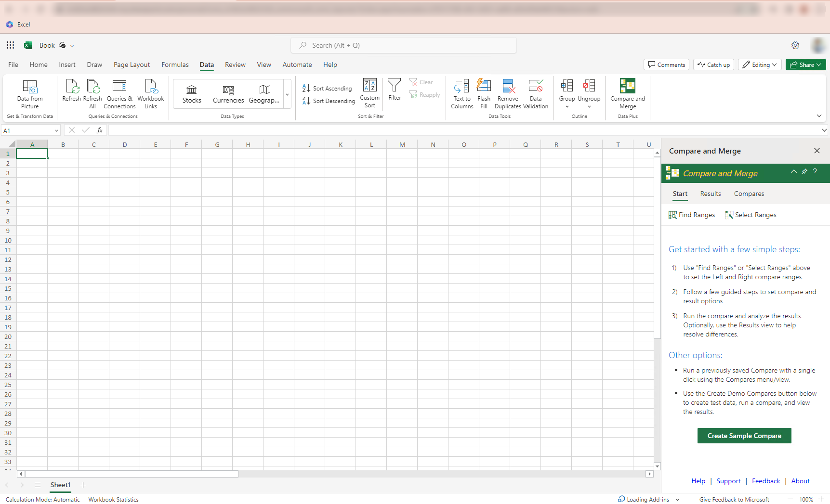Screen dimensions: 830x504
Task: Select the Stocks data type
Action: [192, 94]
